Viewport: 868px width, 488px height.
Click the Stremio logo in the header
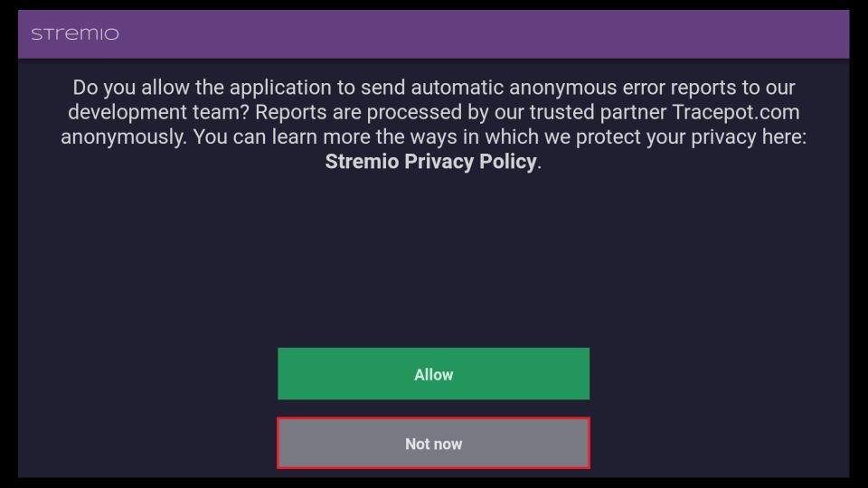point(75,34)
